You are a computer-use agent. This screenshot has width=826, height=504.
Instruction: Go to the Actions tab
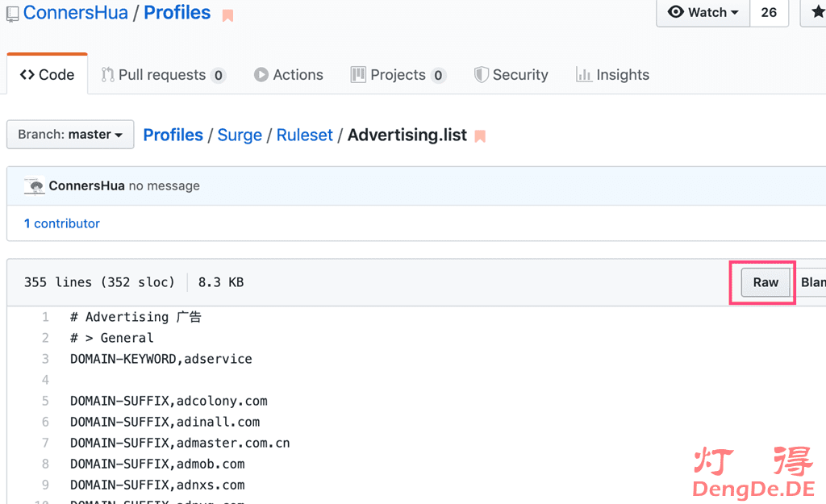pyautogui.click(x=288, y=75)
